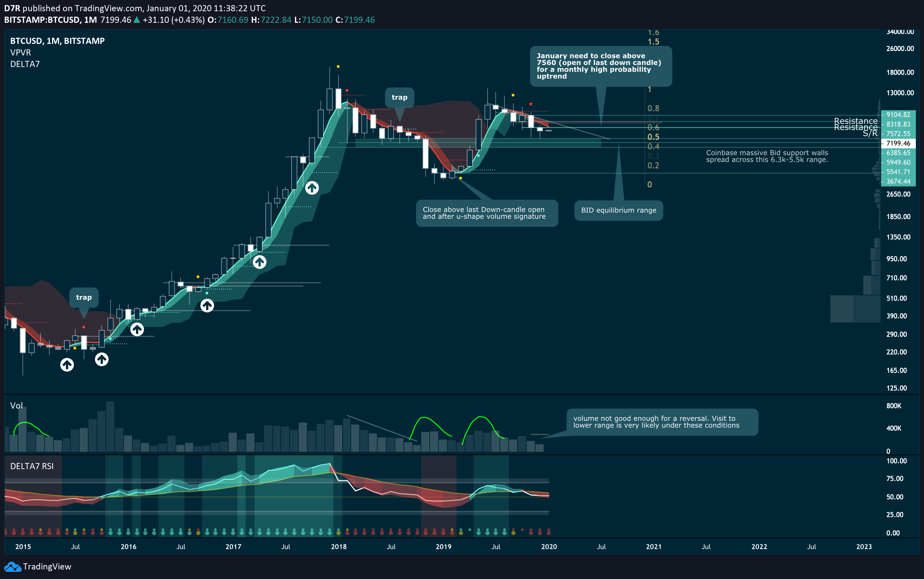924x579 pixels.
Task: Select the 7572.55 price level label
Action: coord(898,134)
